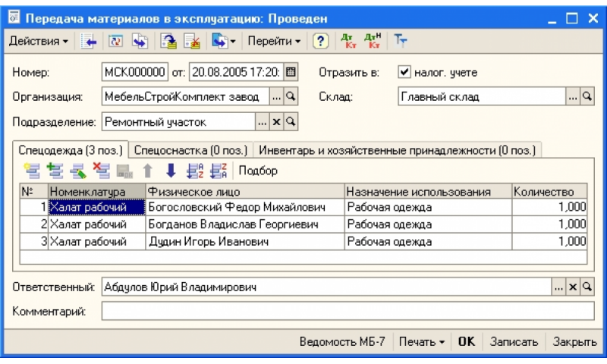The width and height of the screenshot is (607, 364).
Task: Sort rows ascending A-Z icon
Action: 194,171
